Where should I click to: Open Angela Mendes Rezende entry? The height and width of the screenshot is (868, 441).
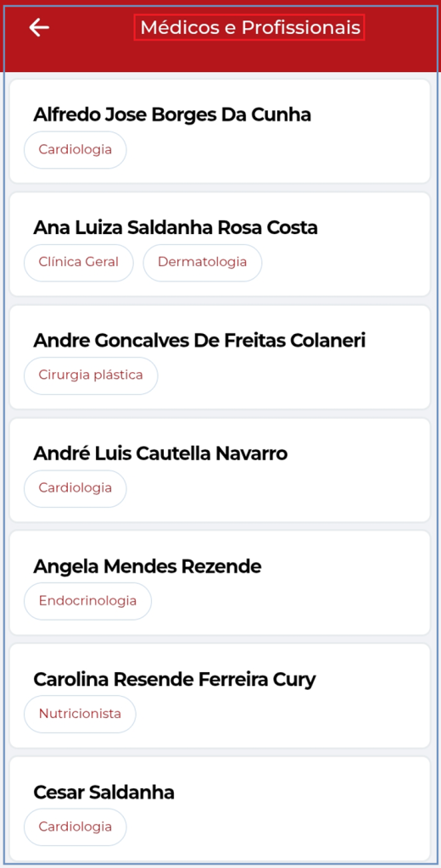coord(220,583)
